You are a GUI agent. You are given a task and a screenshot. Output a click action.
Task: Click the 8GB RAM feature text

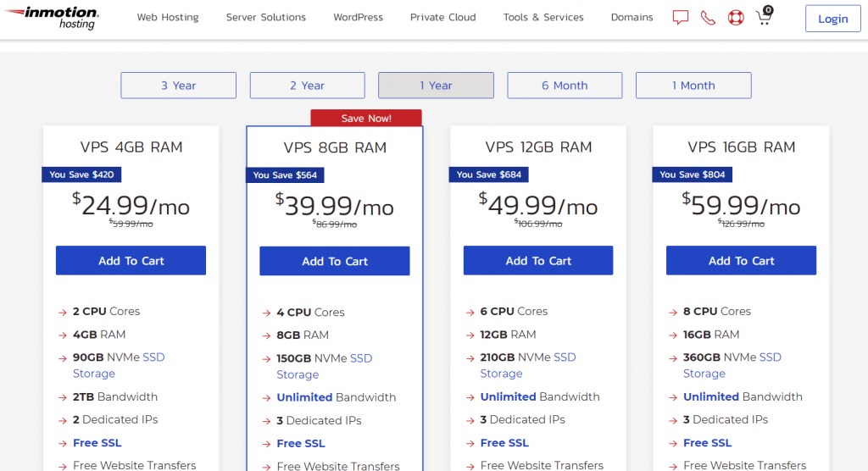coord(303,335)
